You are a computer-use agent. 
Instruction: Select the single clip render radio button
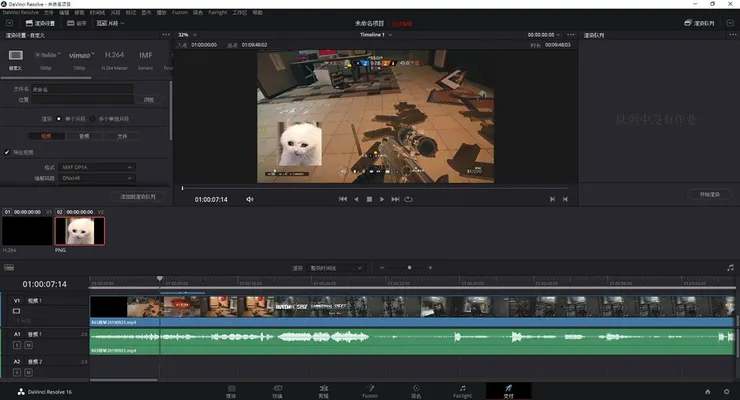pyautogui.click(x=58, y=118)
